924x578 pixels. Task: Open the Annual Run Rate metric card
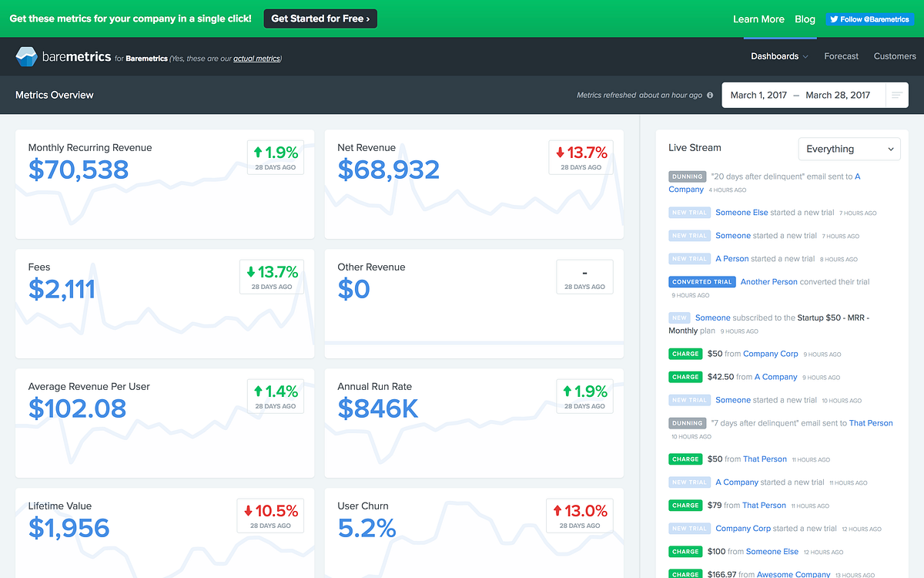pyautogui.click(x=474, y=423)
